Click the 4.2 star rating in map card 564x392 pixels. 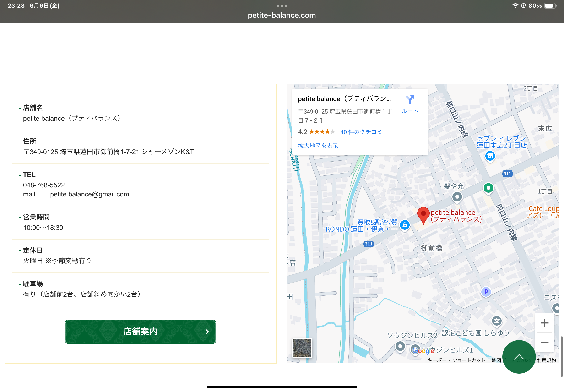(316, 132)
